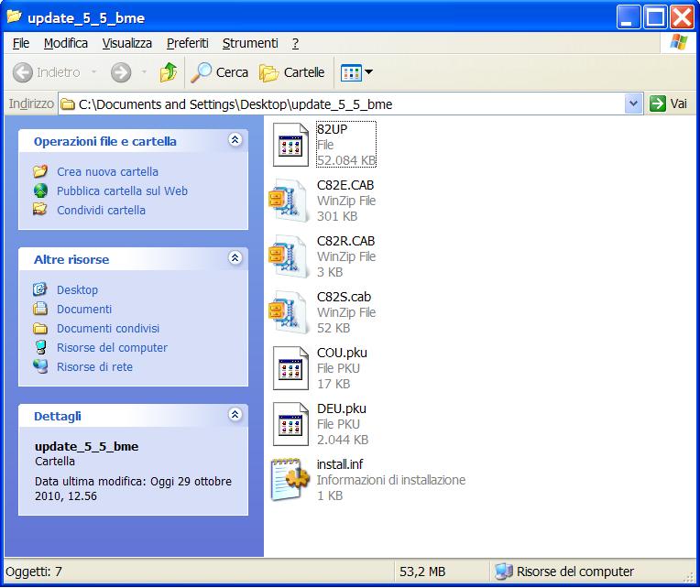700x588 pixels.
Task: Open the Modifica menu
Action: pyautogui.click(x=66, y=43)
